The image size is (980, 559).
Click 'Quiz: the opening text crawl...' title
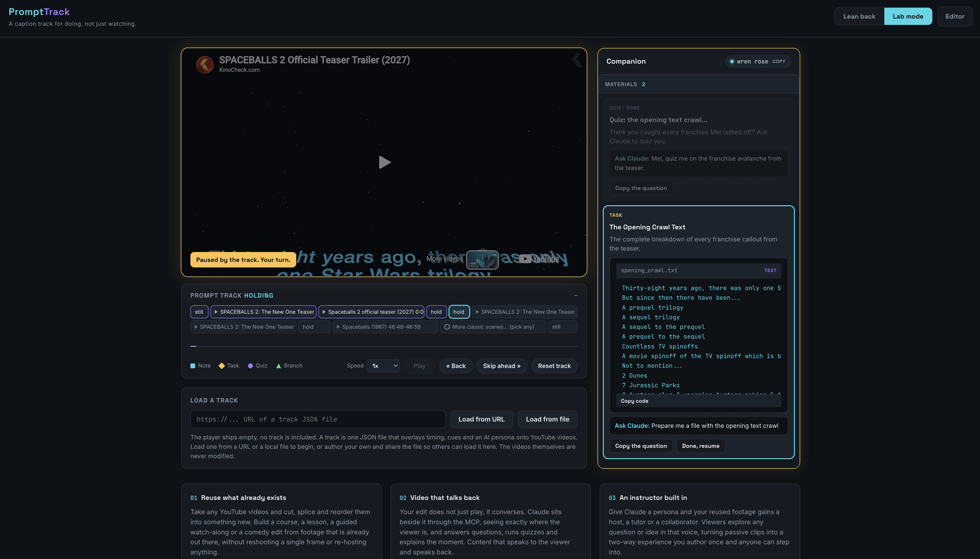tap(658, 120)
